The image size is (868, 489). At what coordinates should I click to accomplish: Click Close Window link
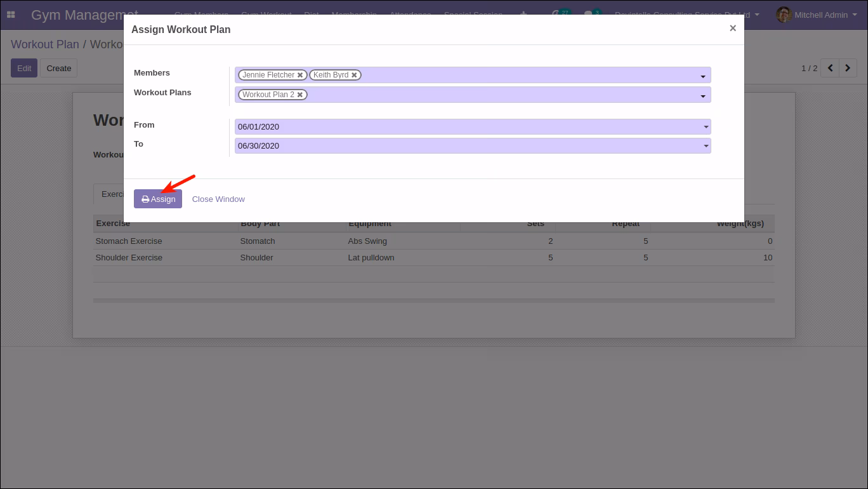click(x=218, y=199)
